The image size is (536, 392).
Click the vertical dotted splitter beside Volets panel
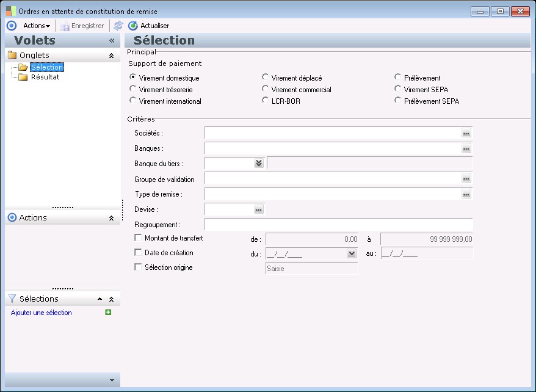coord(122,210)
